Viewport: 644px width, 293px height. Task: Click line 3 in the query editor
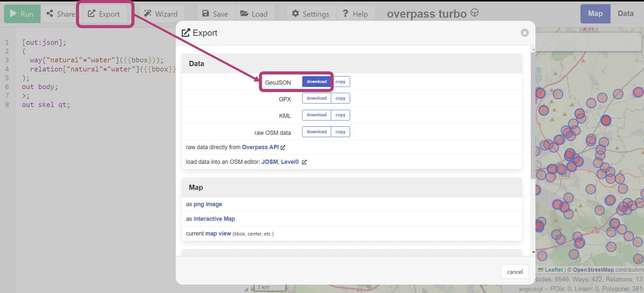[97, 60]
